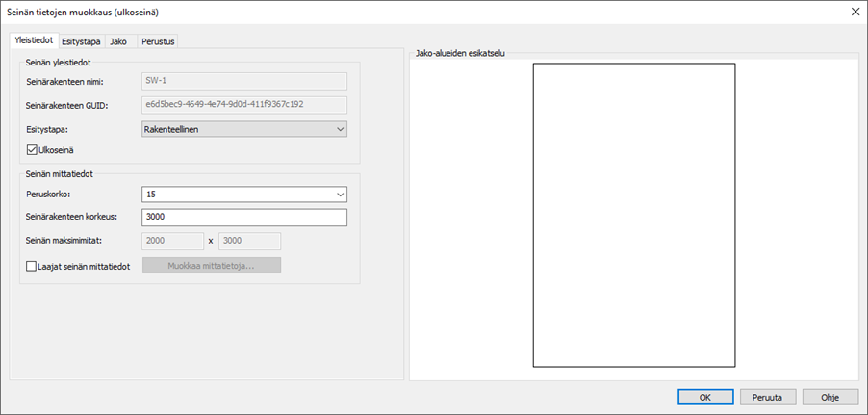
Task: Open the Jako tab
Action: [x=118, y=41]
